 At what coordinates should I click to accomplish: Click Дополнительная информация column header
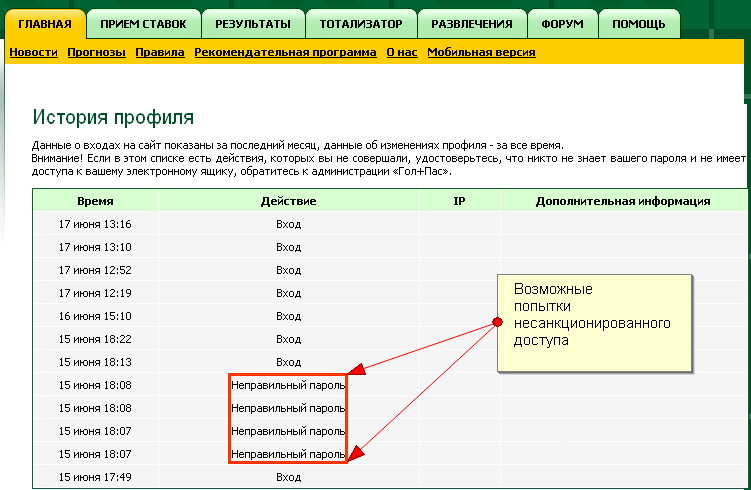(622, 201)
